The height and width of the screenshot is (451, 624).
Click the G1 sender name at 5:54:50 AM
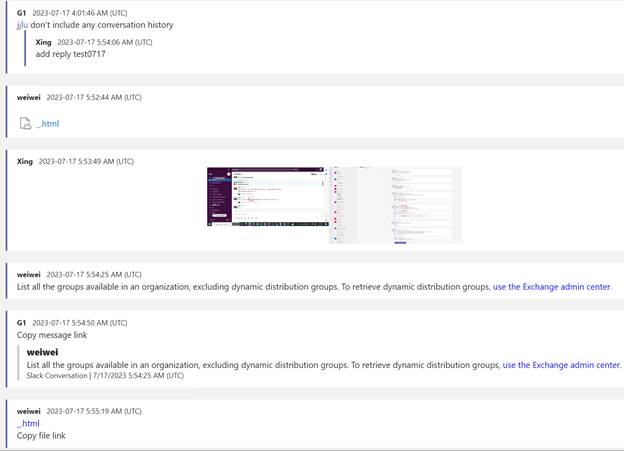[x=21, y=323]
